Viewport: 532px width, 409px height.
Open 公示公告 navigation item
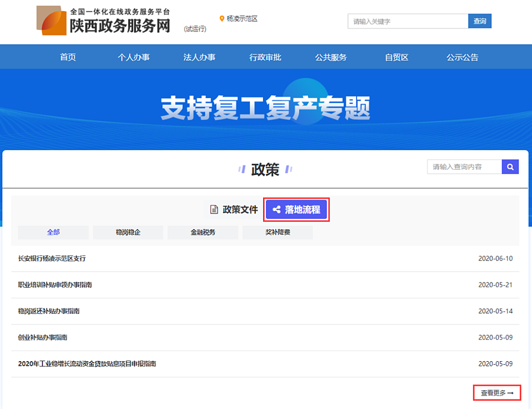click(462, 57)
